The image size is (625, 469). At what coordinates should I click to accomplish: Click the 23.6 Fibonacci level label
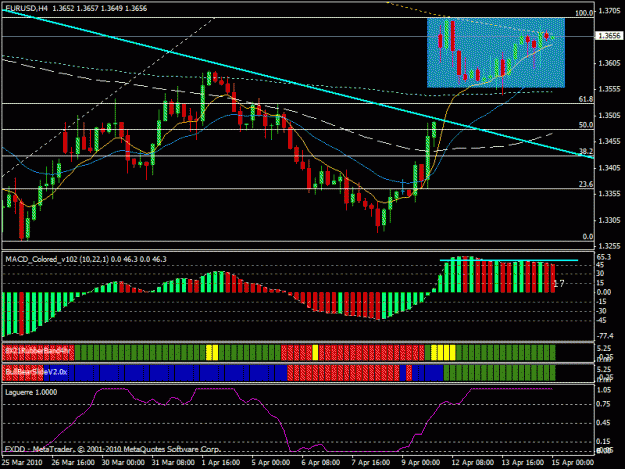coord(586,184)
